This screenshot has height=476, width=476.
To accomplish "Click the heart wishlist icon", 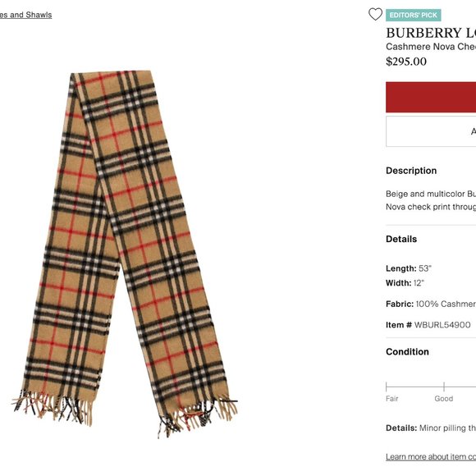I will point(375,14).
